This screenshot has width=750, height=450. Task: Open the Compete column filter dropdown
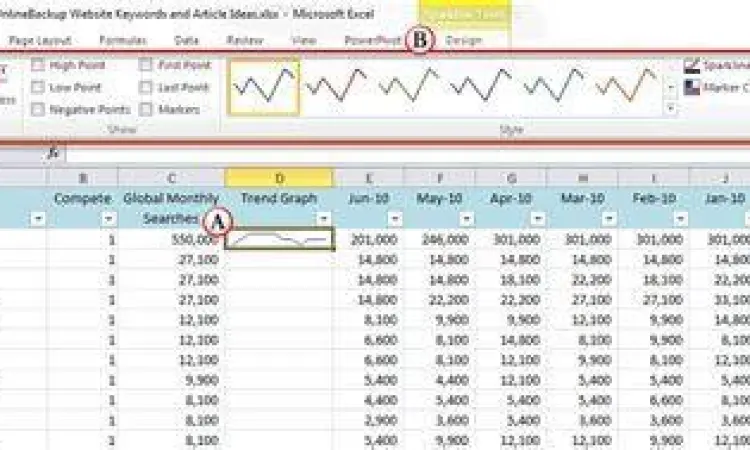(109, 219)
